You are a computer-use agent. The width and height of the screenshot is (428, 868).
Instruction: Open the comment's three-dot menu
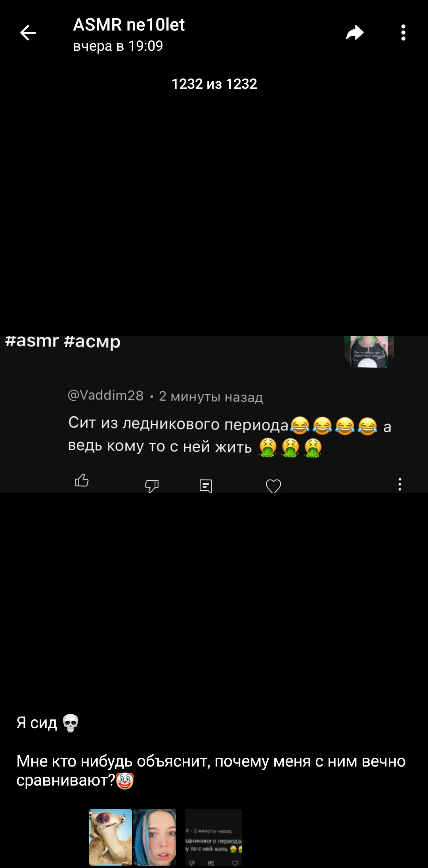point(400,484)
